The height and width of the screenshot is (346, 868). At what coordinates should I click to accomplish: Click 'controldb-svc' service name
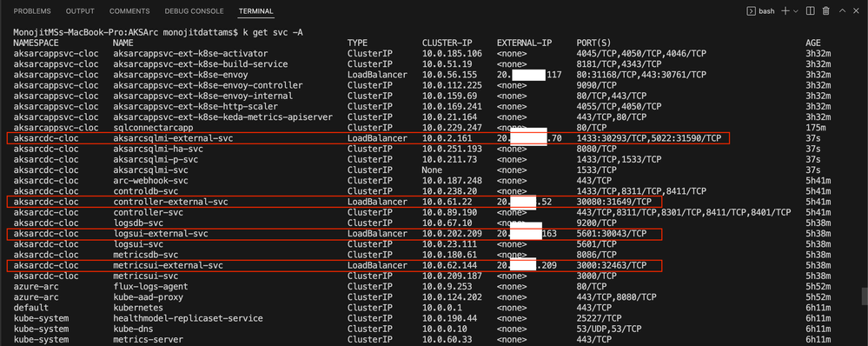pyautogui.click(x=146, y=191)
